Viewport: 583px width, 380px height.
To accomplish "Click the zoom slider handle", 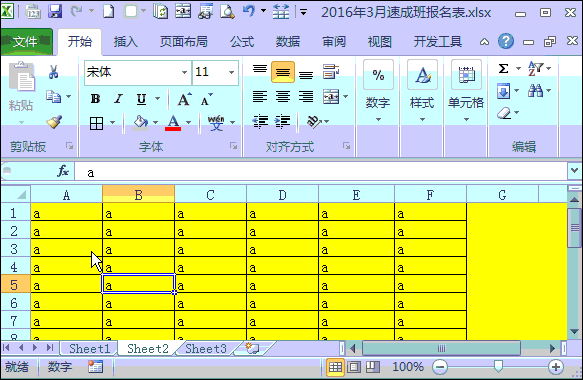I will pos(498,366).
